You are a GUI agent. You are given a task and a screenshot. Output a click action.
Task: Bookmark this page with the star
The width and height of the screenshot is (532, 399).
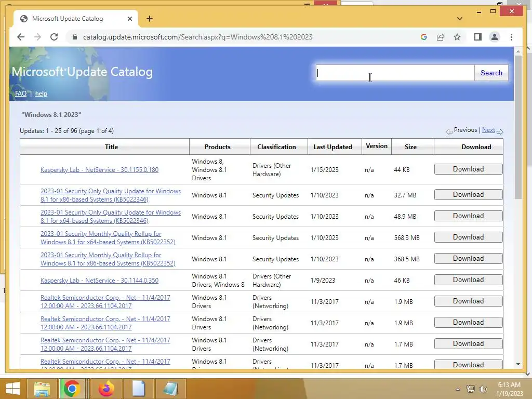coord(457,37)
